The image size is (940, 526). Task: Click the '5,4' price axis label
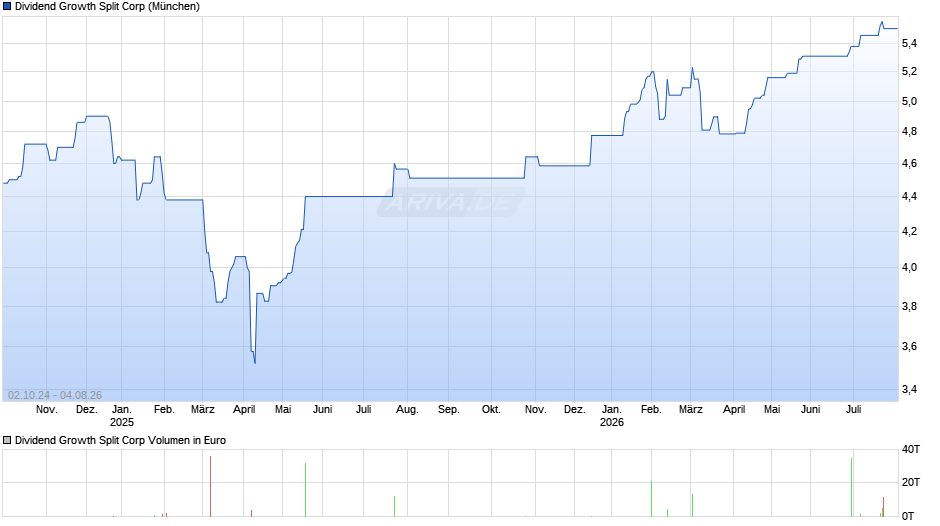click(909, 43)
